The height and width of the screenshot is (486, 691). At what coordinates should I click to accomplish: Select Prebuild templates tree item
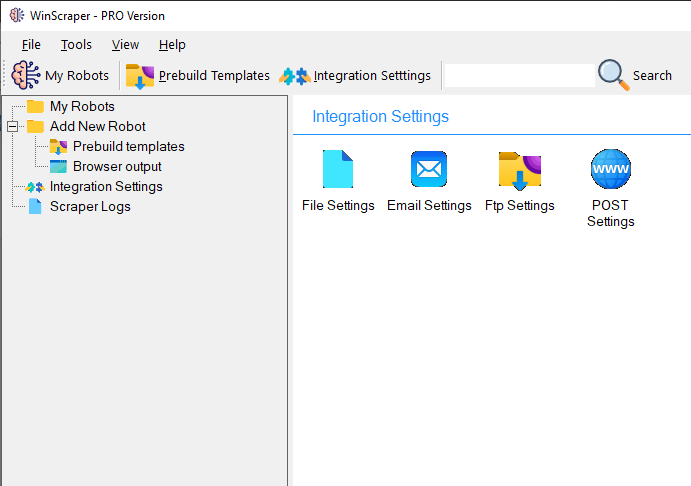(128, 146)
